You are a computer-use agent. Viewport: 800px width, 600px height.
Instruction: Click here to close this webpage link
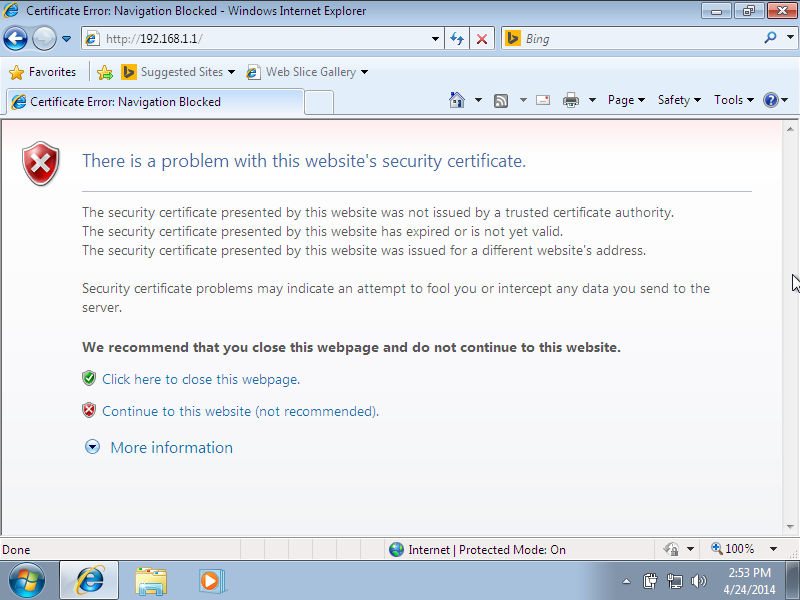[201, 380]
